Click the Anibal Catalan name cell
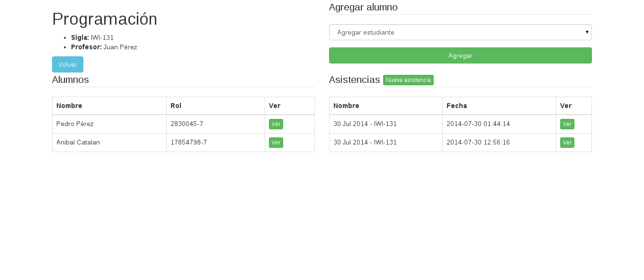The width and height of the screenshot is (644, 280). [x=109, y=143]
